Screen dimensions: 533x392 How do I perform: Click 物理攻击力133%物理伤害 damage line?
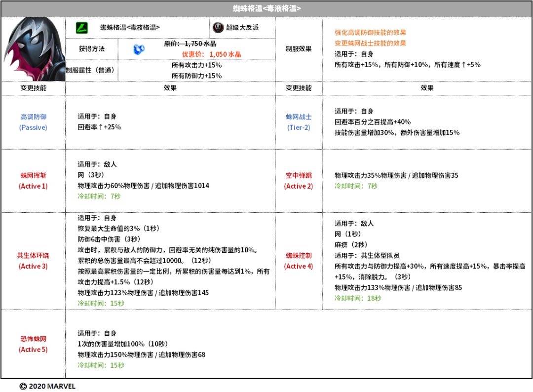pos(398,288)
